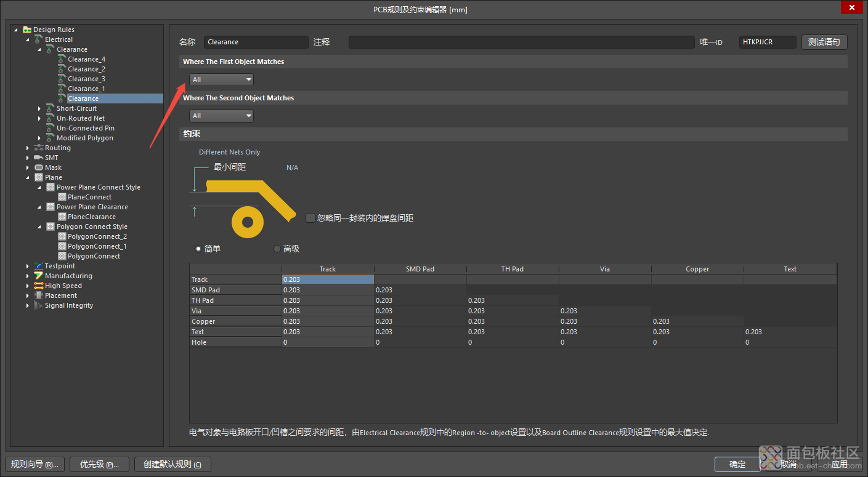Viewport: 868px width, 477px height.
Task: Select the 简单 (Simple) radio option
Action: [x=198, y=249]
